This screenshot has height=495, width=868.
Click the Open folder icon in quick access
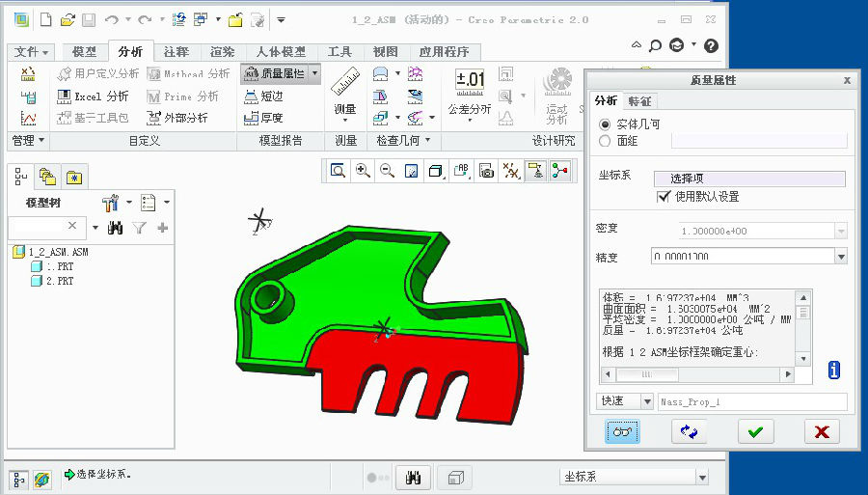coord(68,19)
